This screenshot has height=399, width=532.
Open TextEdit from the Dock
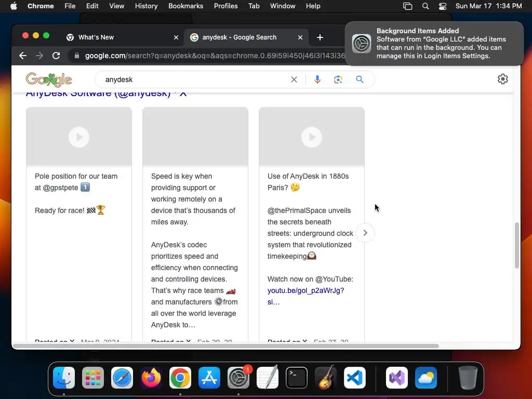click(x=268, y=378)
